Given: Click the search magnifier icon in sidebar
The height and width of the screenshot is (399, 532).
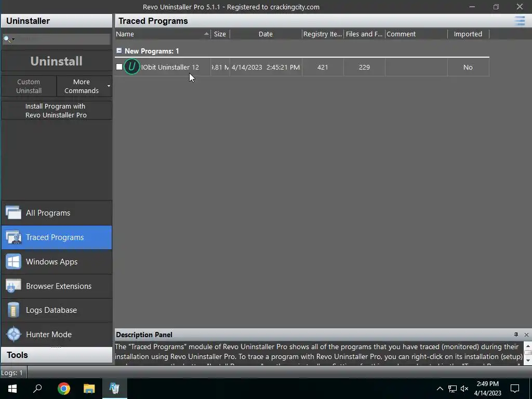Looking at the screenshot, I should pos(7,38).
